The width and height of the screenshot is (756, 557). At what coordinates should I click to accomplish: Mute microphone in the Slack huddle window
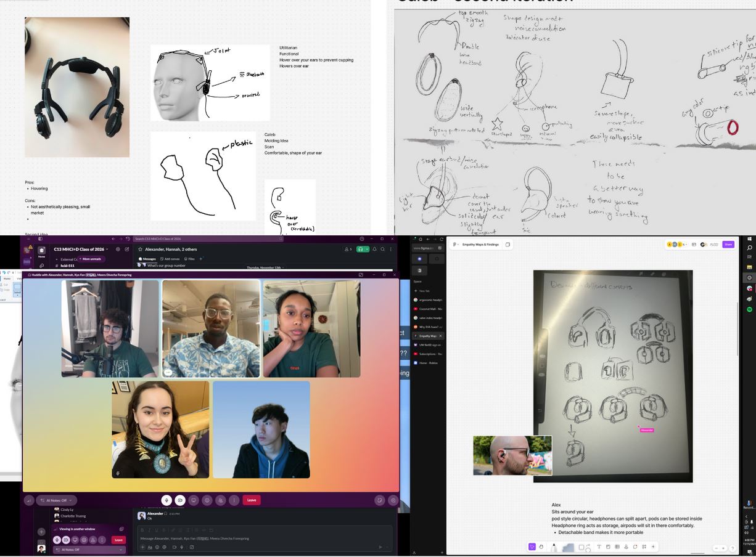point(166,500)
